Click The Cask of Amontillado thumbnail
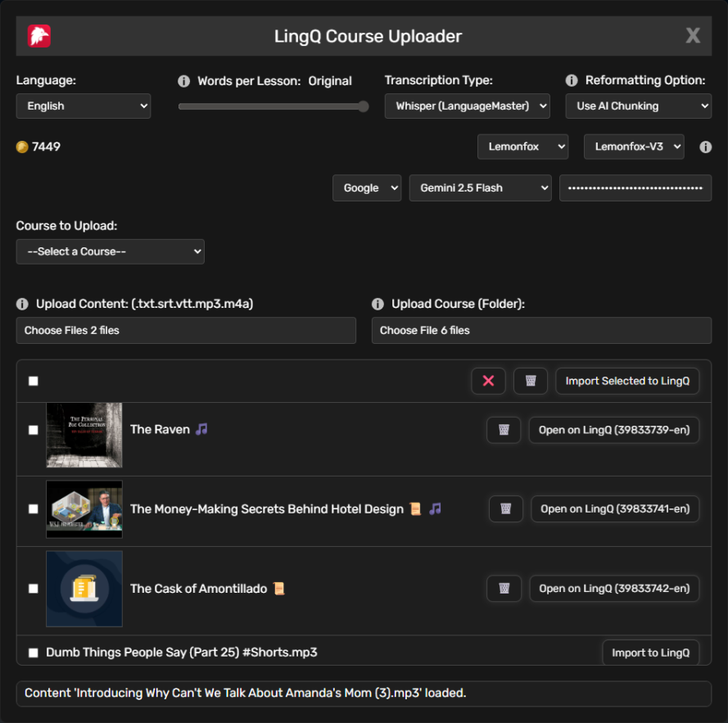The image size is (728, 723). click(84, 589)
